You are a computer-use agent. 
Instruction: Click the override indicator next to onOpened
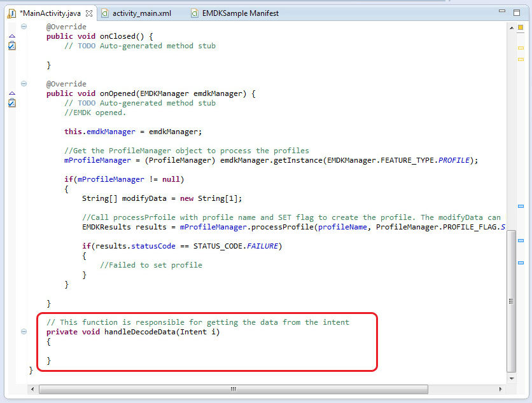(11, 93)
